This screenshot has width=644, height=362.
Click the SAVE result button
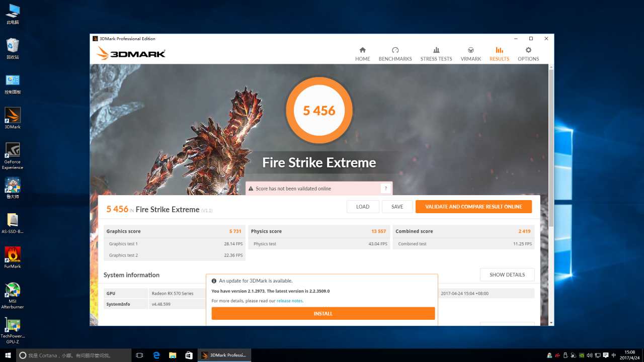pos(397,207)
